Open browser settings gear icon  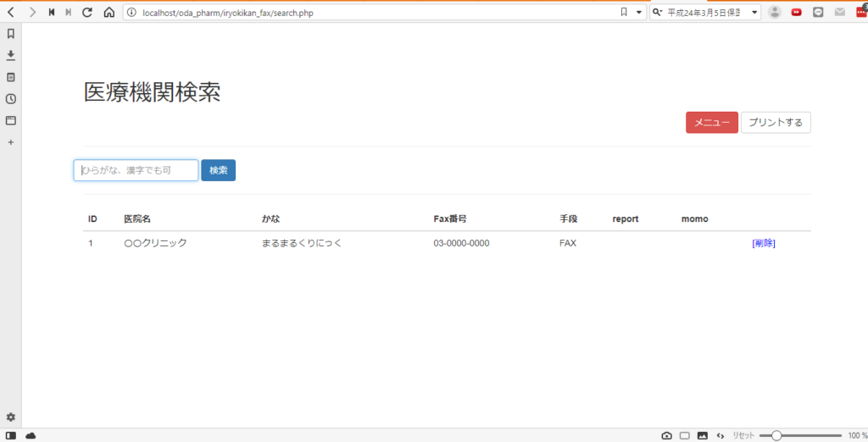click(x=11, y=417)
